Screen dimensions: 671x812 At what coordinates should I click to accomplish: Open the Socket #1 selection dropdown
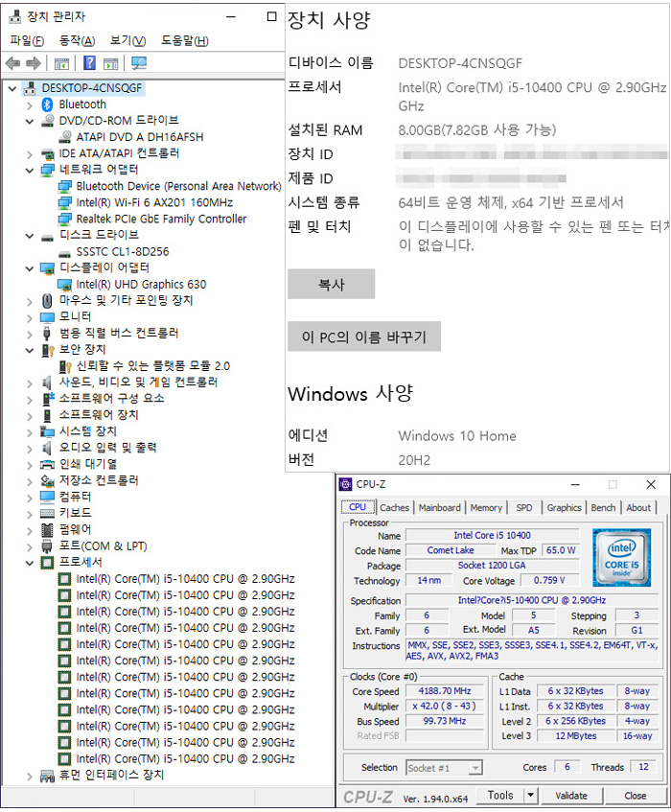click(475, 768)
